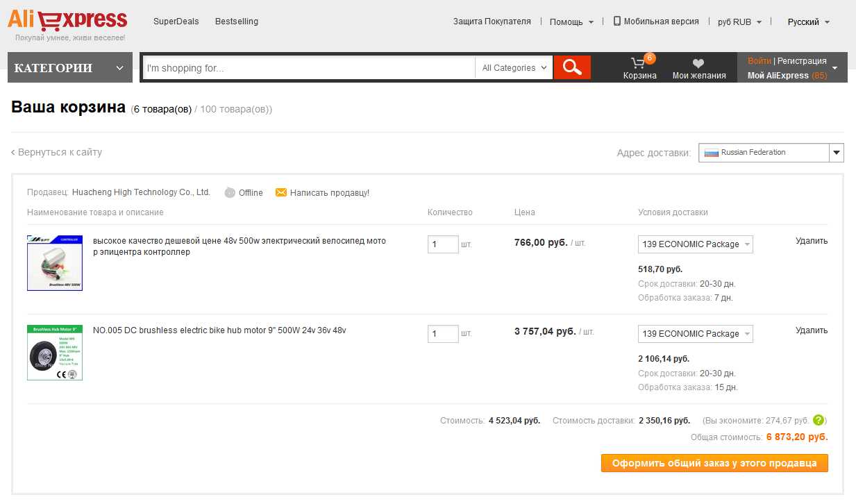856x504 pixels.
Task: Click Регистрация to register
Action: pyautogui.click(x=802, y=61)
